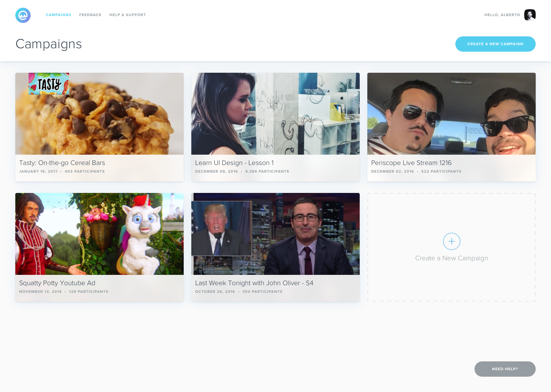
Task: Click the plus icon for new campaign
Action: click(452, 242)
